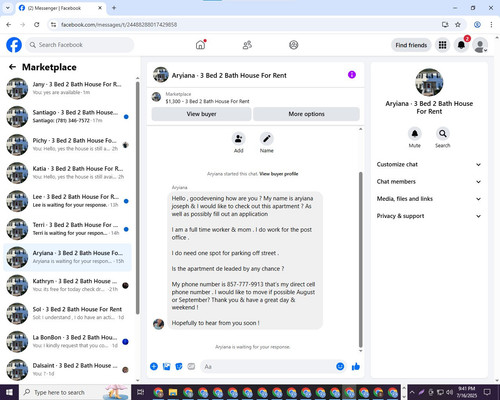Screen dimensions: 500x400
Task: Open Santiago's conversation in the list
Action: click(67, 116)
